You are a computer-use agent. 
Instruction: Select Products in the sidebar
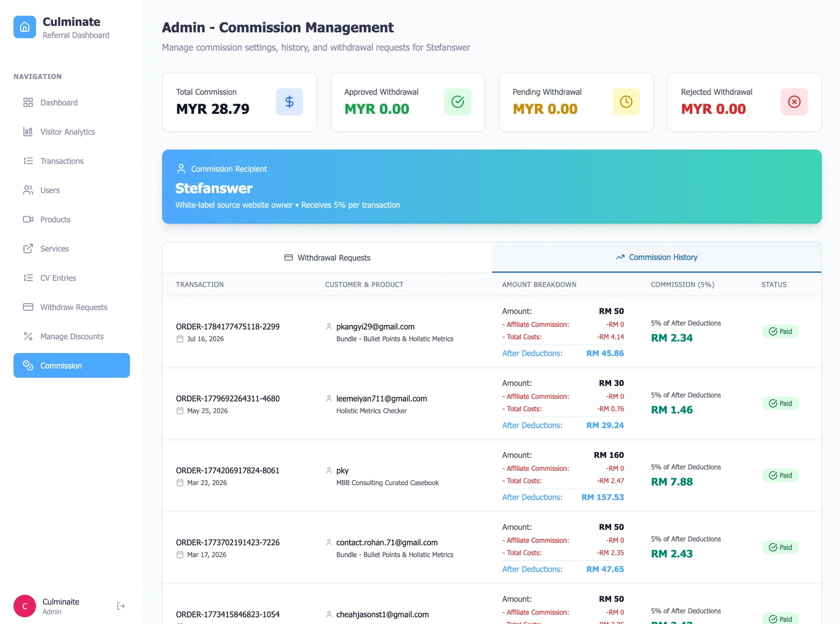(x=71, y=219)
